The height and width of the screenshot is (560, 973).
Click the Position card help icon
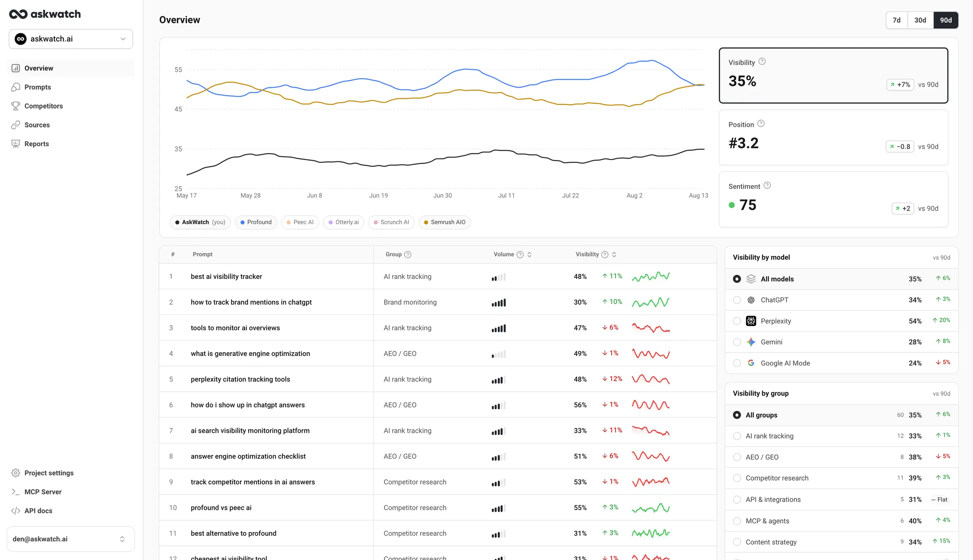pos(761,124)
